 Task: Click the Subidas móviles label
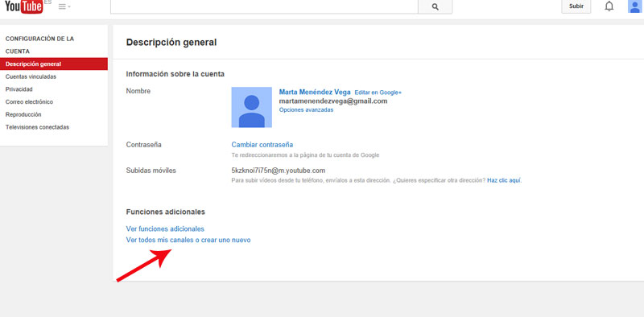click(x=151, y=171)
